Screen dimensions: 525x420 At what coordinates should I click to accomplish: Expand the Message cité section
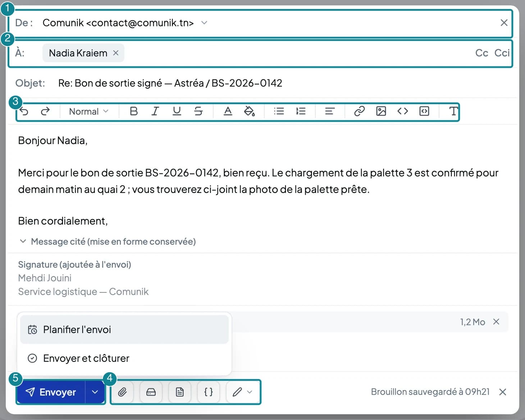point(108,241)
